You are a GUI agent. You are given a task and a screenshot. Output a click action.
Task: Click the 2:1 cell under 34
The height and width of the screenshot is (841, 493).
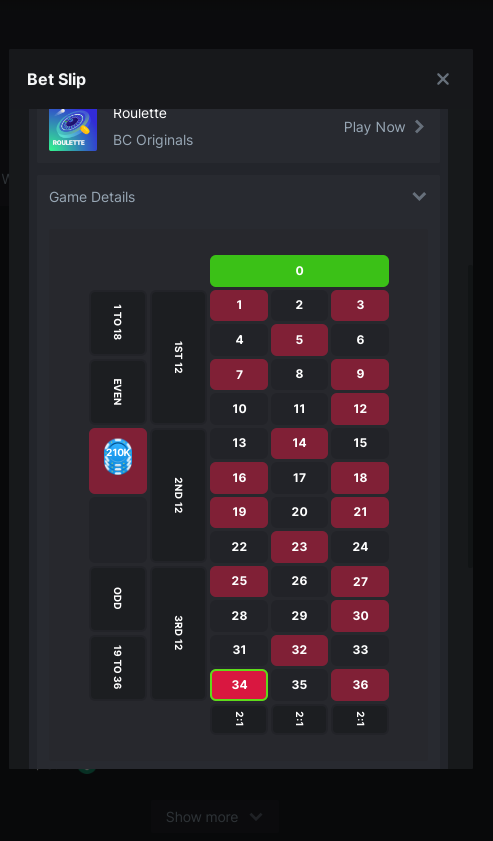[x=239, y=719]
